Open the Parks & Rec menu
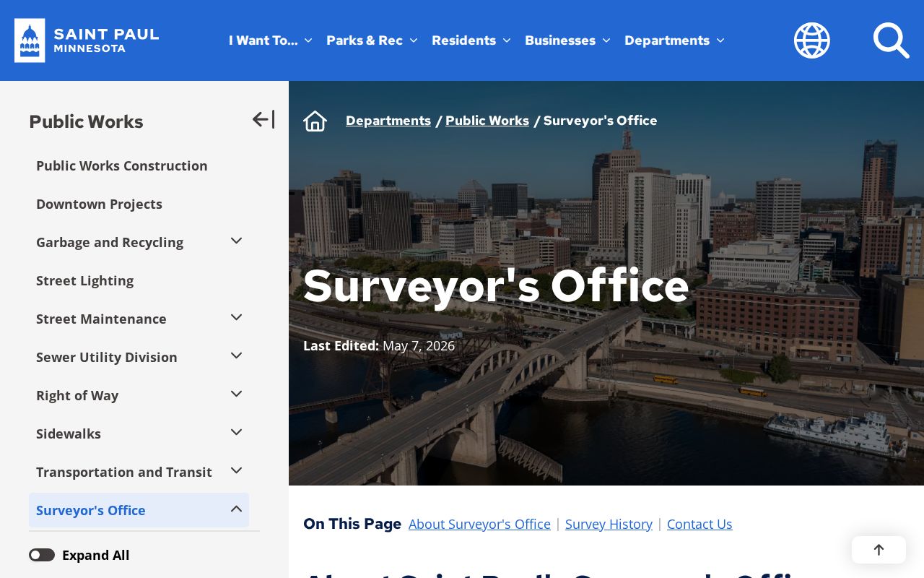Viewport: 924px width, 578px height. point(372,40)
